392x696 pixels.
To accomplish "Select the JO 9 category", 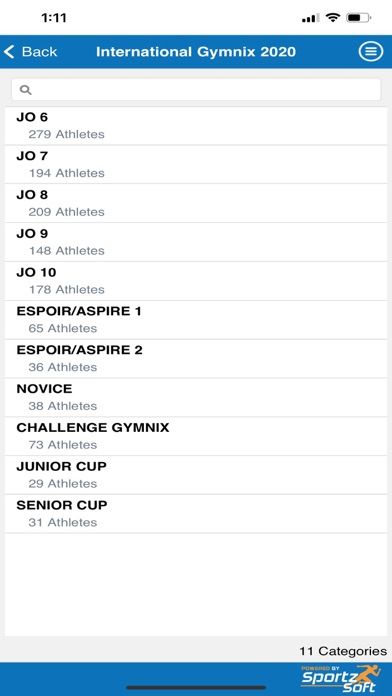I will tap(196, 242).
